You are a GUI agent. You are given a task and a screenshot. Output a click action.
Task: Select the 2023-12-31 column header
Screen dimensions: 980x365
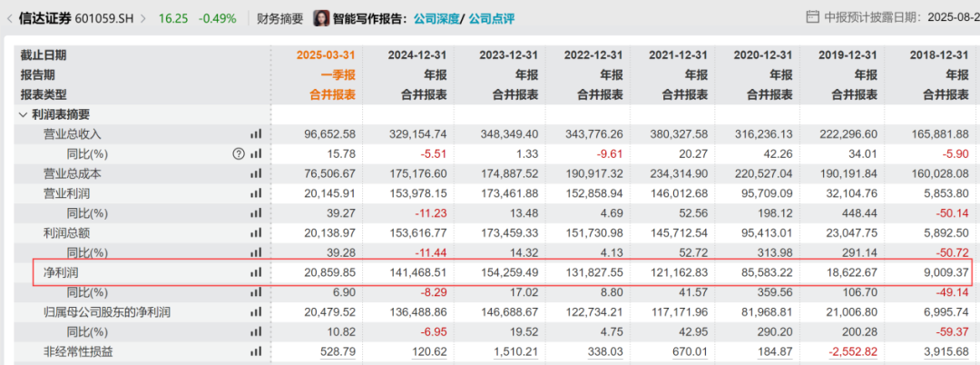click(509, 55)
